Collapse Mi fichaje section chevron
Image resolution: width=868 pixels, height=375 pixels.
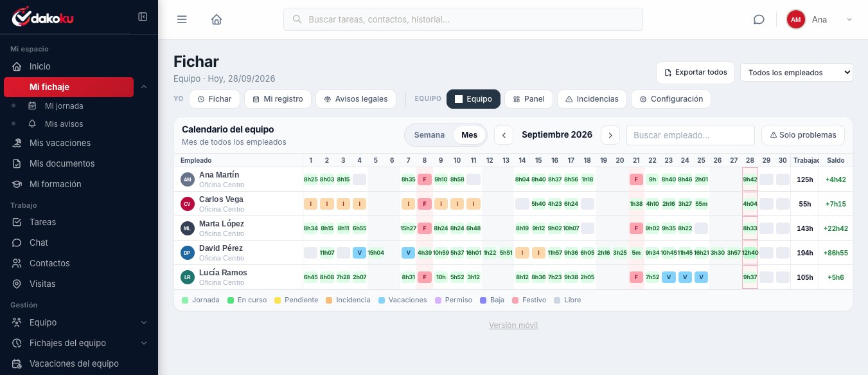click(x=144, y=87)
